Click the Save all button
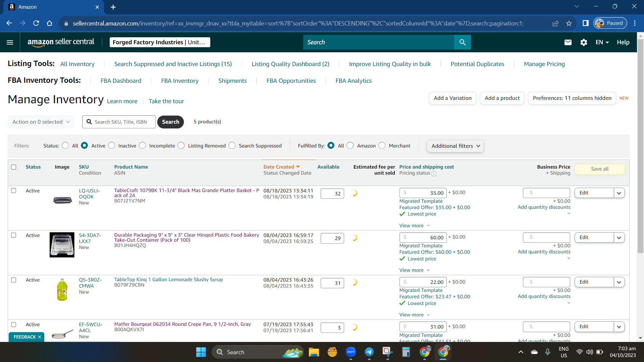Viewport: 644px width, 362px height. point(600,169)
